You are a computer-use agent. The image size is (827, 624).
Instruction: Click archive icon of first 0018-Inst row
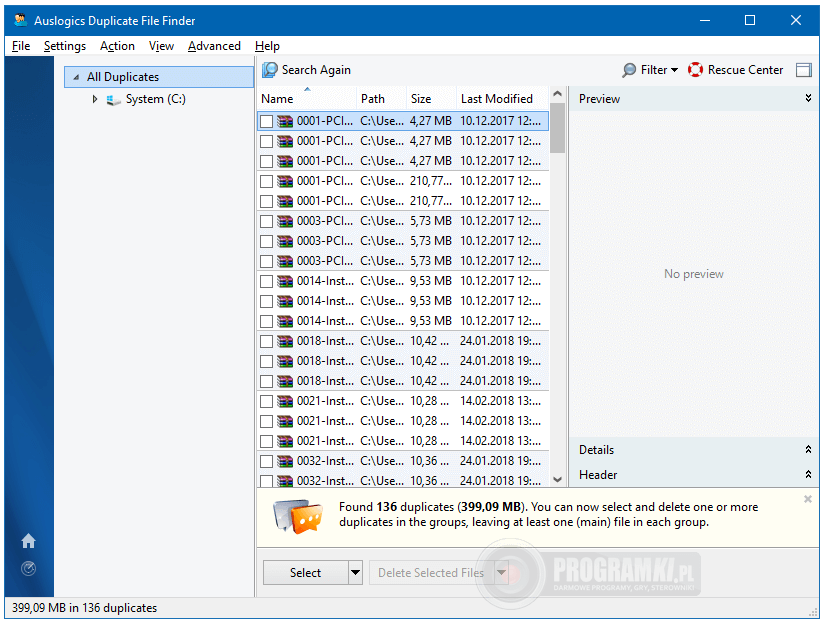285,341
